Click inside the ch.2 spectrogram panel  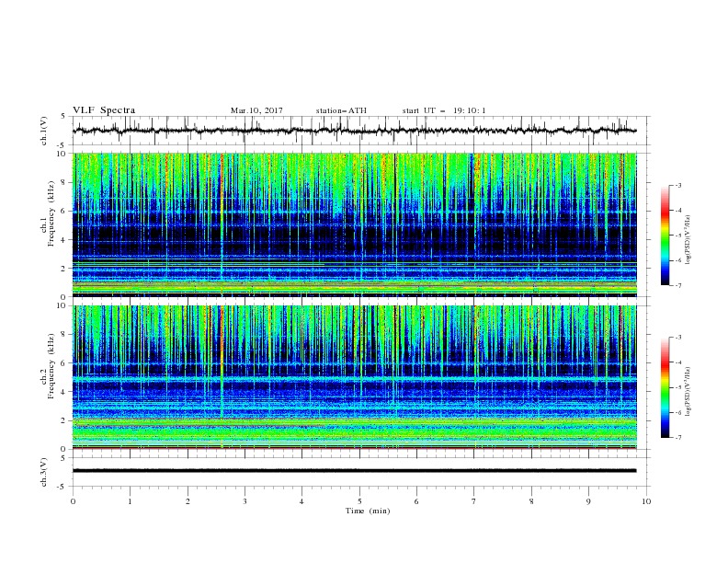pyautogui.click(x=354, y=377)
